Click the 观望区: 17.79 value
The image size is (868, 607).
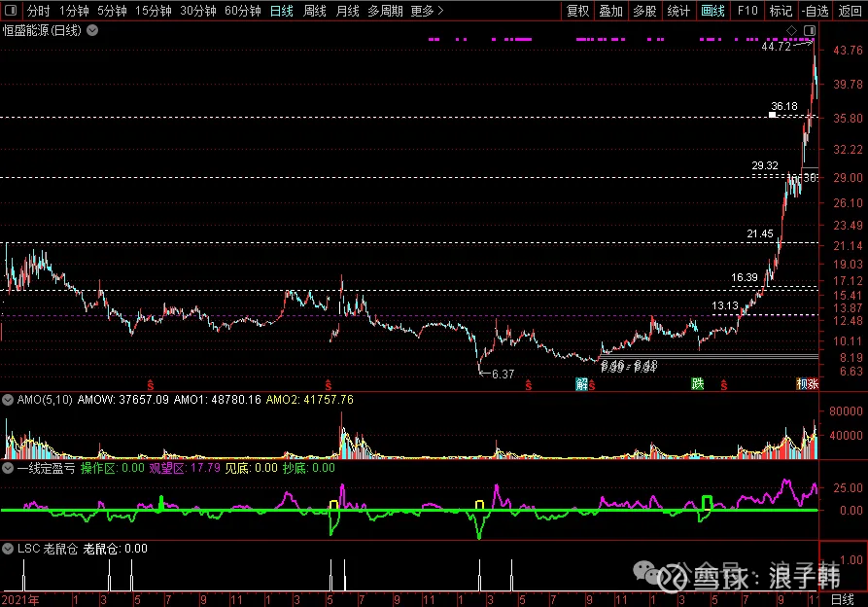click(x=185, y=468)
